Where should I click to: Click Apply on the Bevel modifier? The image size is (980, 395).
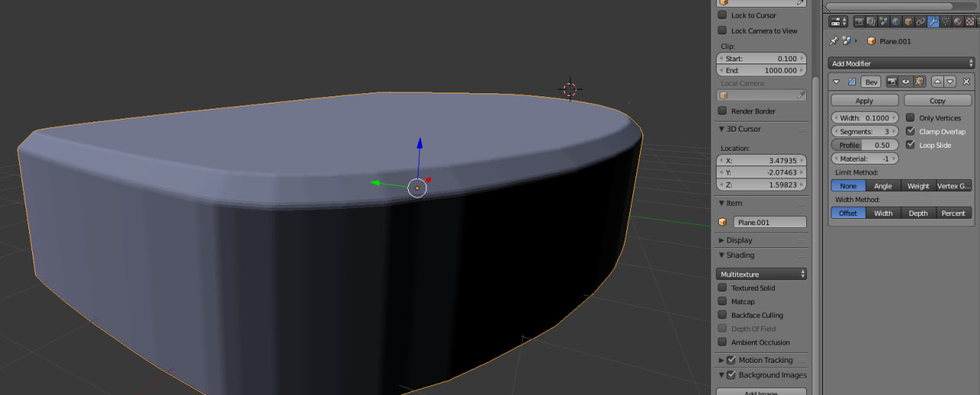pos(864,101)
